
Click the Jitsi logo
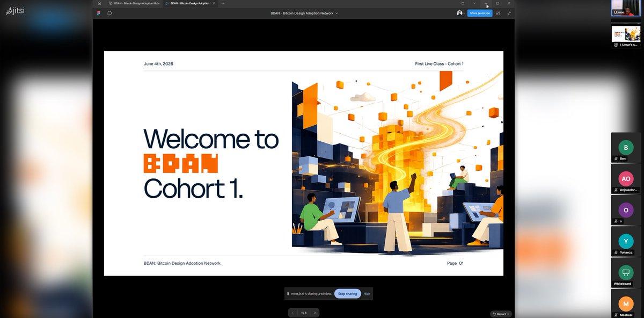15,11
